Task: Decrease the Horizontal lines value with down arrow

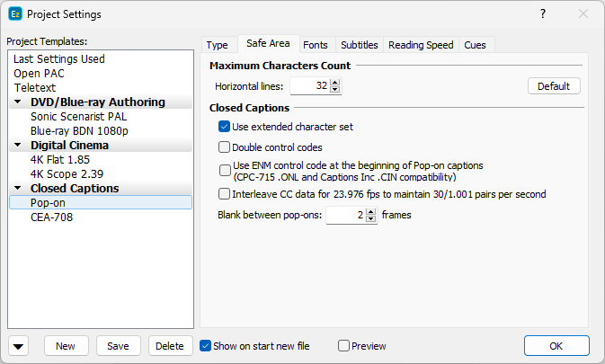Action: tap(335, 90)
